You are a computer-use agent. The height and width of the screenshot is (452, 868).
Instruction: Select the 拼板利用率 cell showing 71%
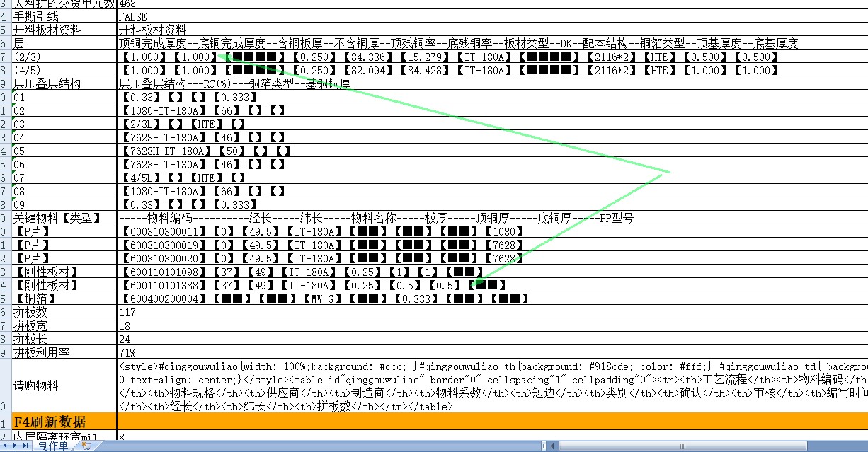click(492, 352)
